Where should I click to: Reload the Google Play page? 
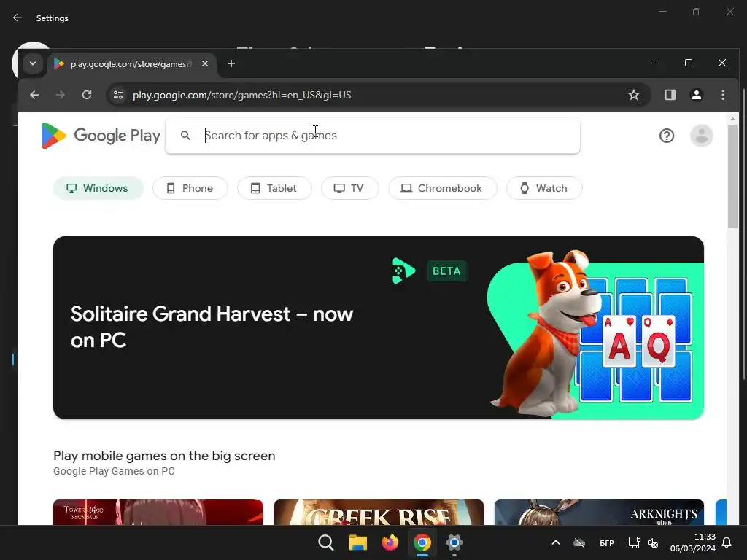pos(87,95)
